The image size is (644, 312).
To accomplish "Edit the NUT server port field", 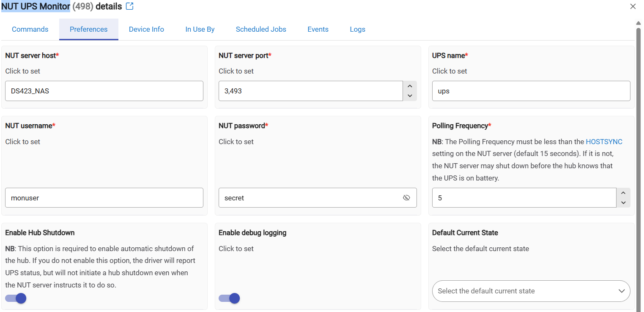I will [x=311, y=91].
